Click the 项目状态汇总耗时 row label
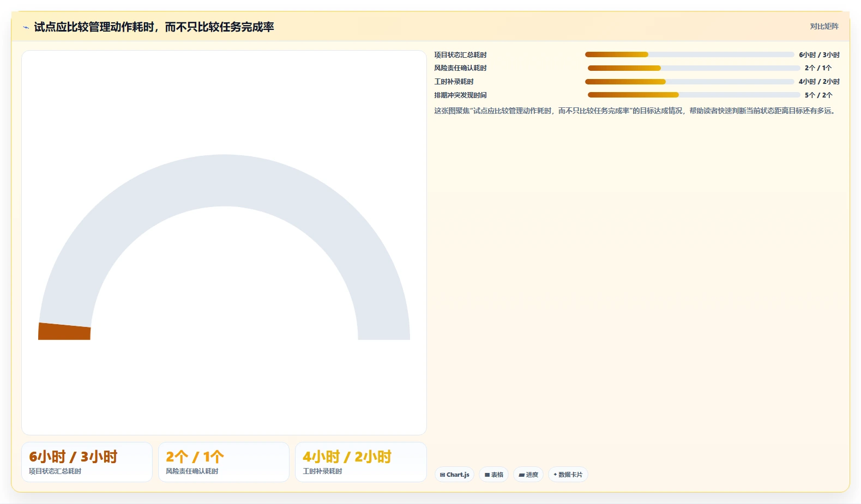The image size is (861, 504). [x=460, y=55]
